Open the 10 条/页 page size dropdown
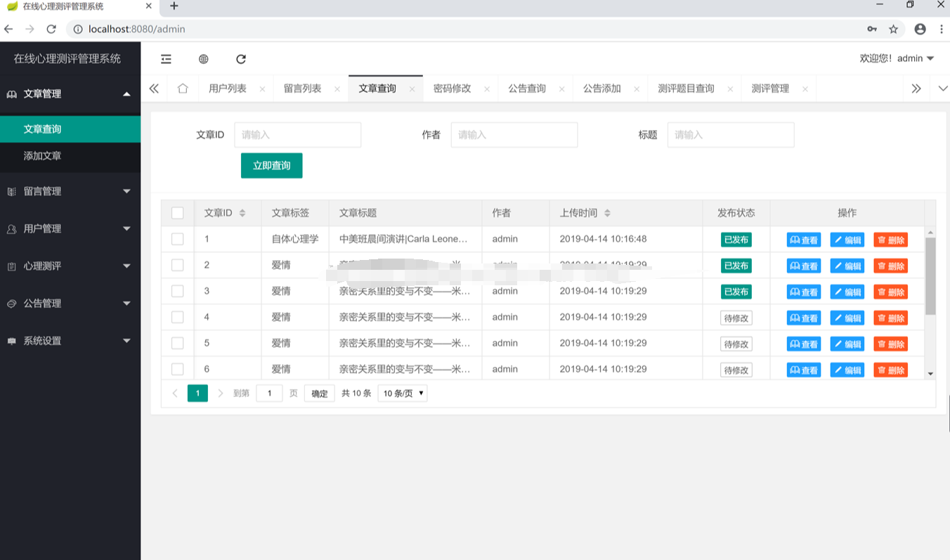This screenshot has height=560, width=950. pos(403,393)
